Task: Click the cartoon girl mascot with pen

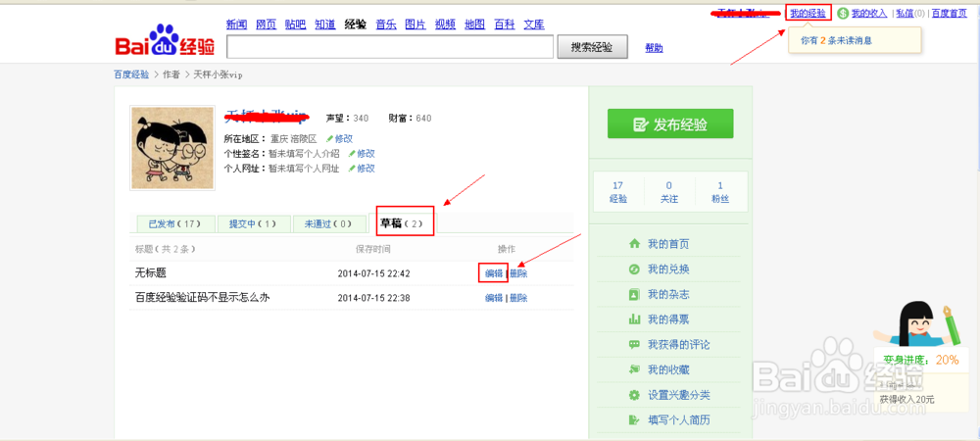Action: tap(919, 323)
